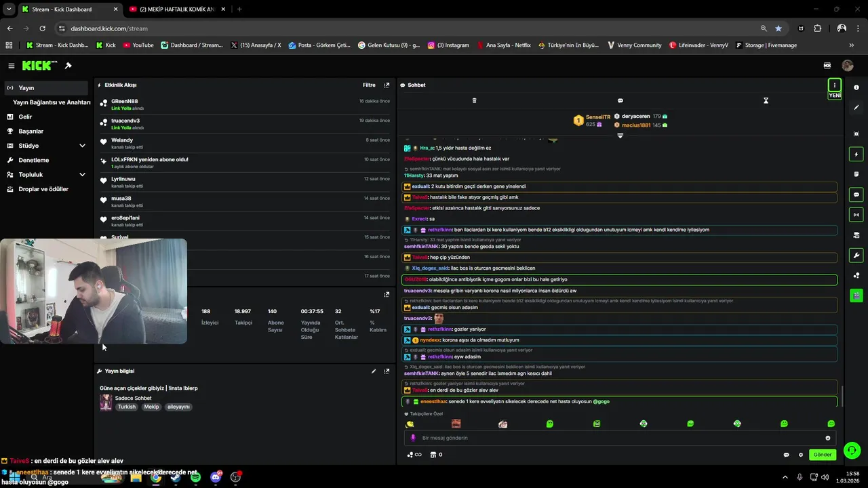Click the capture frame icon in the right toolbar
This screenshot has width=868, height=488.
[856, 134]
